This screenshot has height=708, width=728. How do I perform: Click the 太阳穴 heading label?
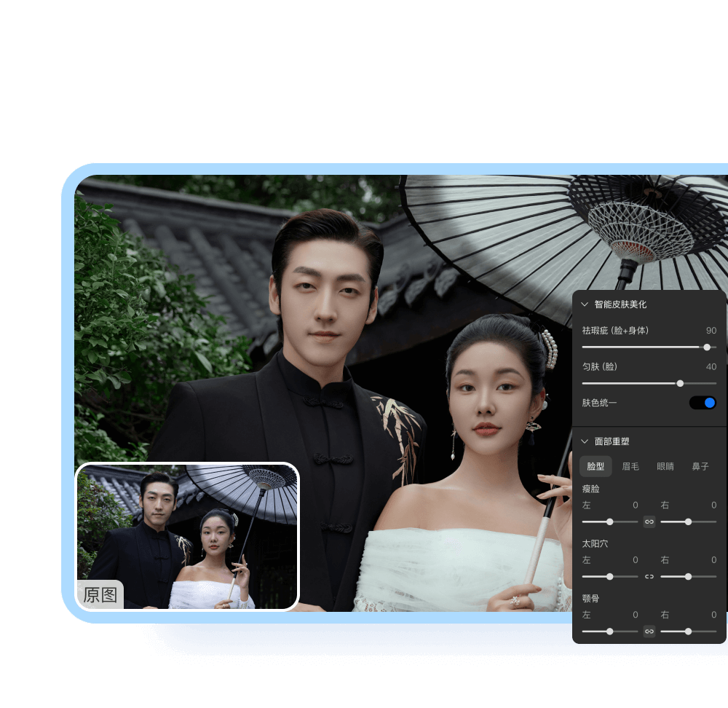click(x=595, y=543)
